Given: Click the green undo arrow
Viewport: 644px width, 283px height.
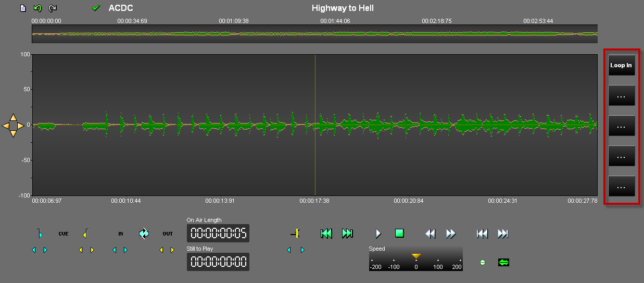Looking at the screenshot, I should pyautogui.click(x=37, y=8).
